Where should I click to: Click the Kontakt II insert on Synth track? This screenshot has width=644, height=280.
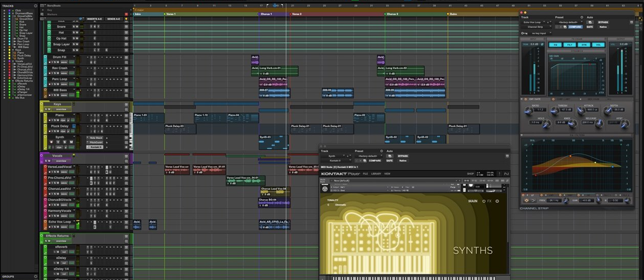(96, 147)
